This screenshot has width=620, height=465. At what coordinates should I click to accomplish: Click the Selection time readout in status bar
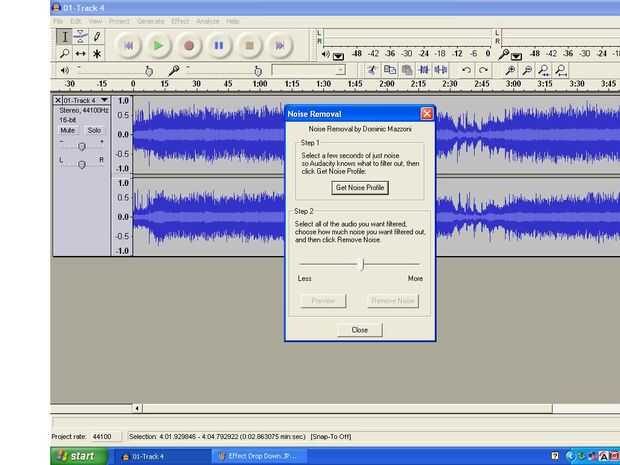(217, 437)
